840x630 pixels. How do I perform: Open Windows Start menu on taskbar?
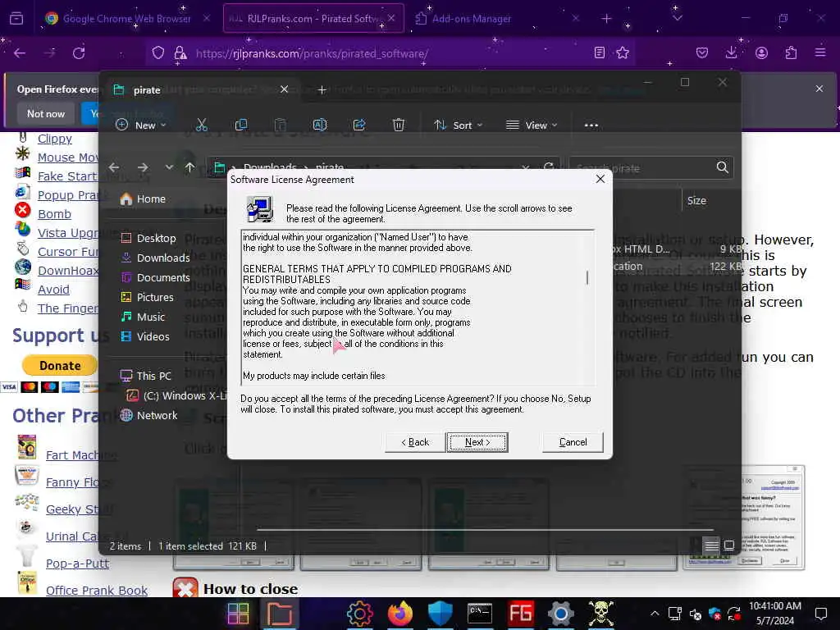239,614
